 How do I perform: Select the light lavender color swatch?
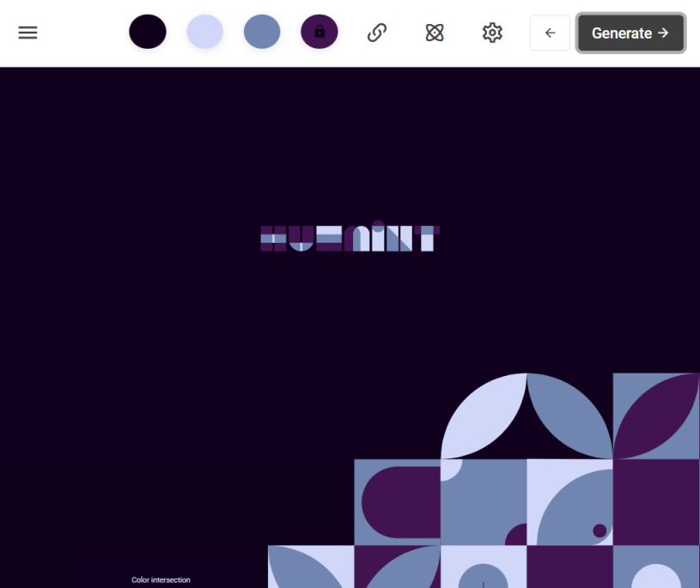point(205,33)
